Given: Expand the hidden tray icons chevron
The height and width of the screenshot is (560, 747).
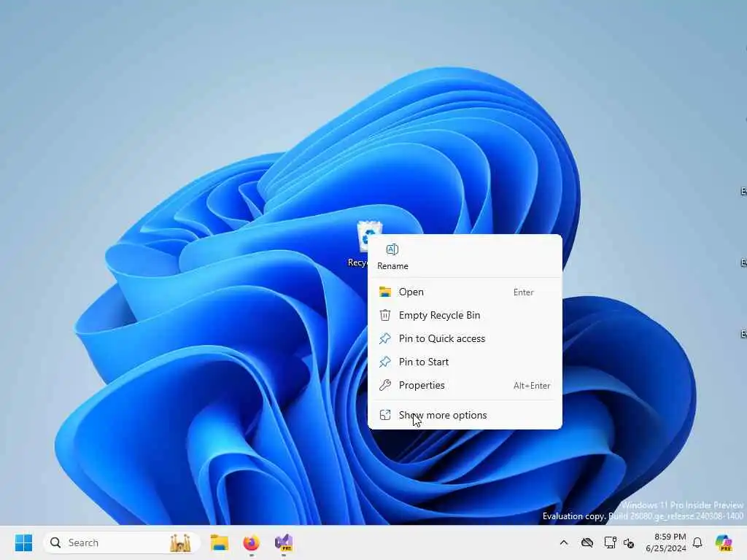Looking at the screenshot, I should (x=564, y=542).
